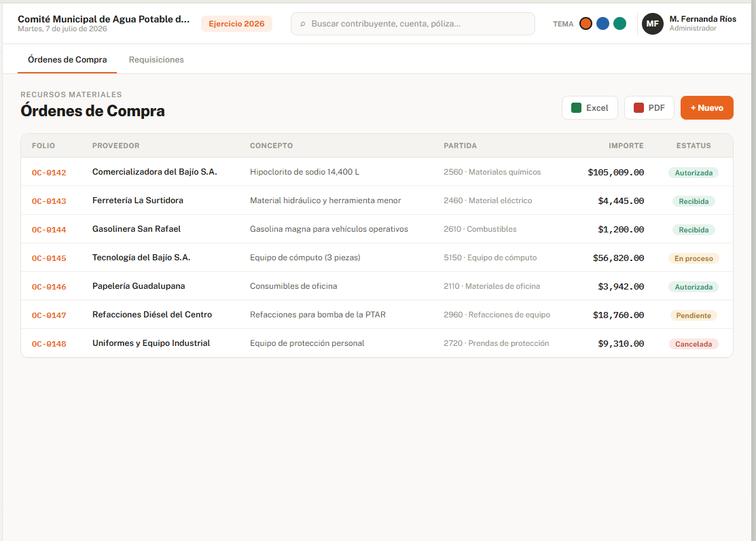Click Autorizada status badge for OC-0142
Screen dimensions: 756x541
click(x=694, y=173)
